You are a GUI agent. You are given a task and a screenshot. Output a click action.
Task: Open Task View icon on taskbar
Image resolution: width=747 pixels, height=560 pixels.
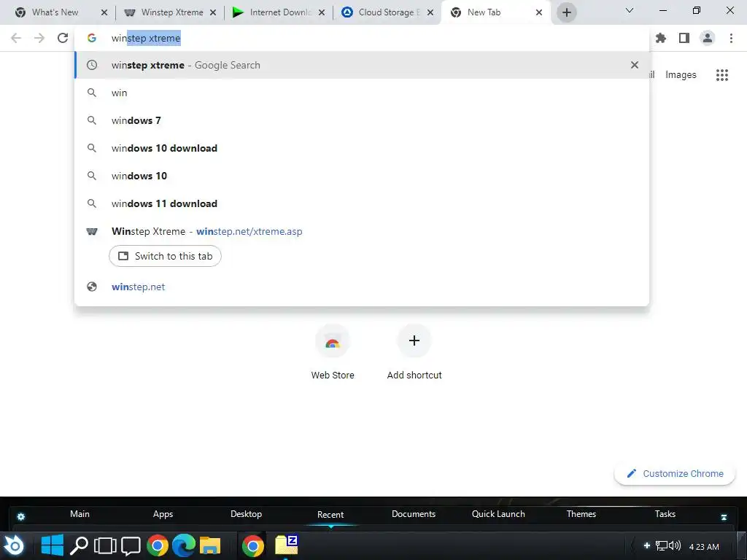click(105, 545)
